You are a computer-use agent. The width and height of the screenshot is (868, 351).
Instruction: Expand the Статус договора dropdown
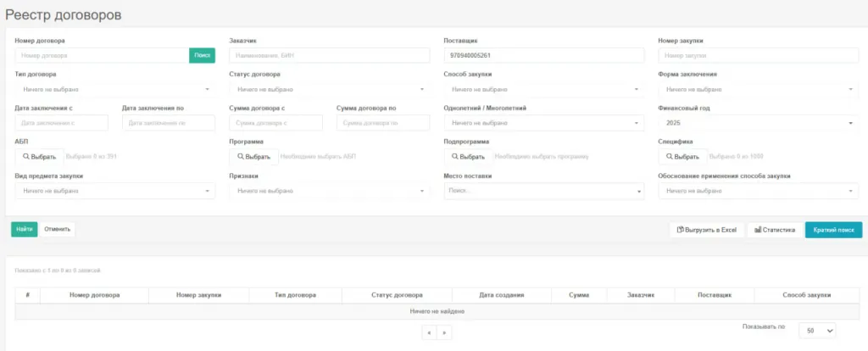tap(329, 89)
